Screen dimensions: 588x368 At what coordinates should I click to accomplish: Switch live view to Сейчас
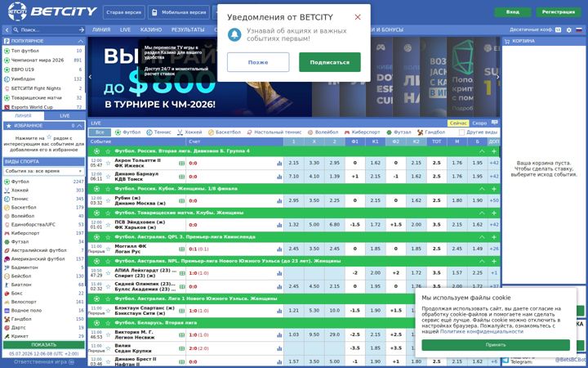(x=458, y=123)
